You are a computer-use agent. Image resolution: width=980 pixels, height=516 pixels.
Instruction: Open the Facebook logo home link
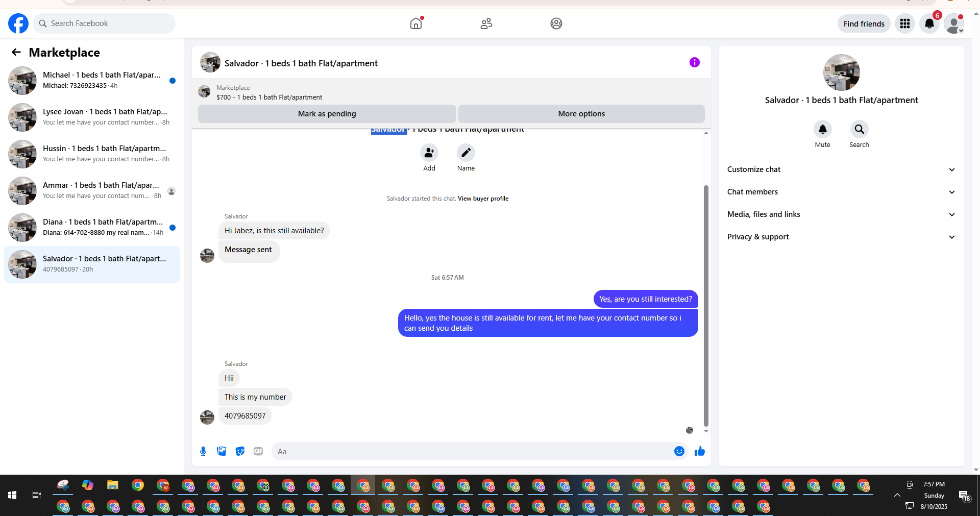coord(18,23)
